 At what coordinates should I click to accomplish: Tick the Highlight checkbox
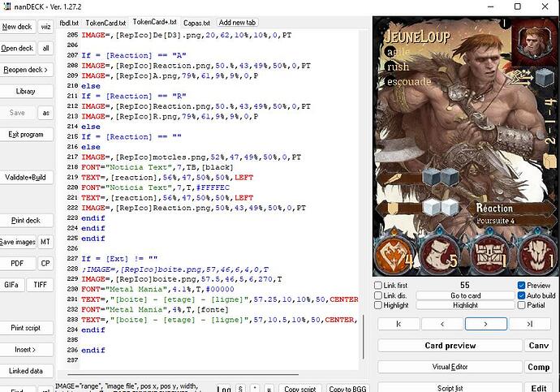click(x=378, y=305)
